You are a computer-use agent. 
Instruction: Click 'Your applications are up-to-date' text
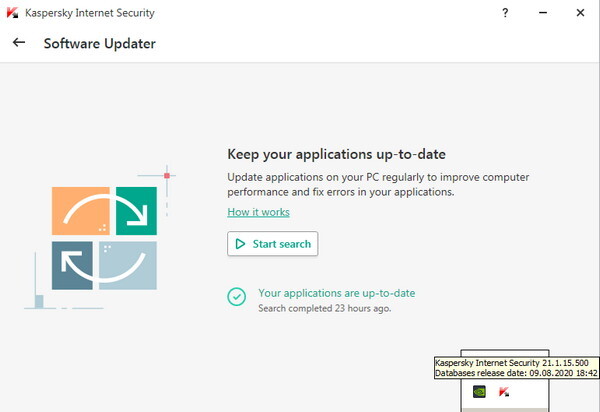tap(336, 293)
